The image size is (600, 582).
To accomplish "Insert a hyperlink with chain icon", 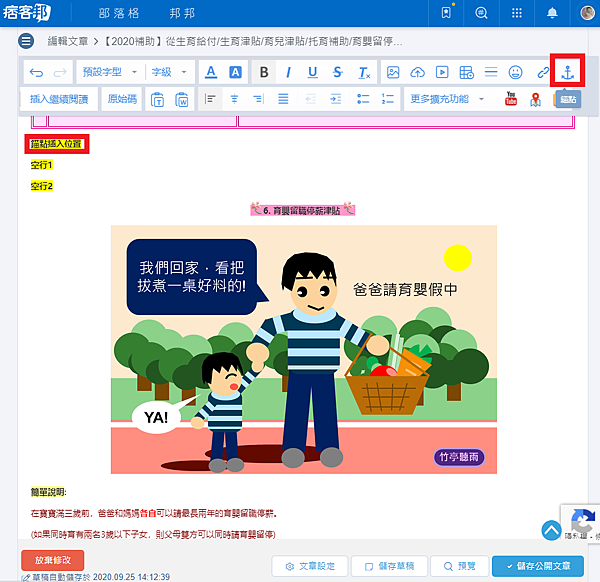I will 543,72.
